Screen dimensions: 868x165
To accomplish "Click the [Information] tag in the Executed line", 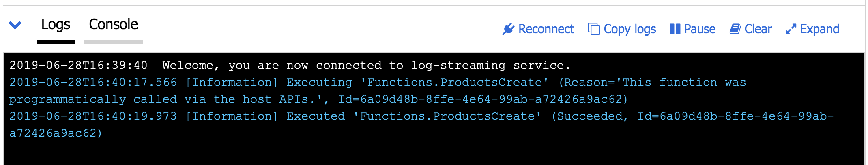I will [232, 116].
